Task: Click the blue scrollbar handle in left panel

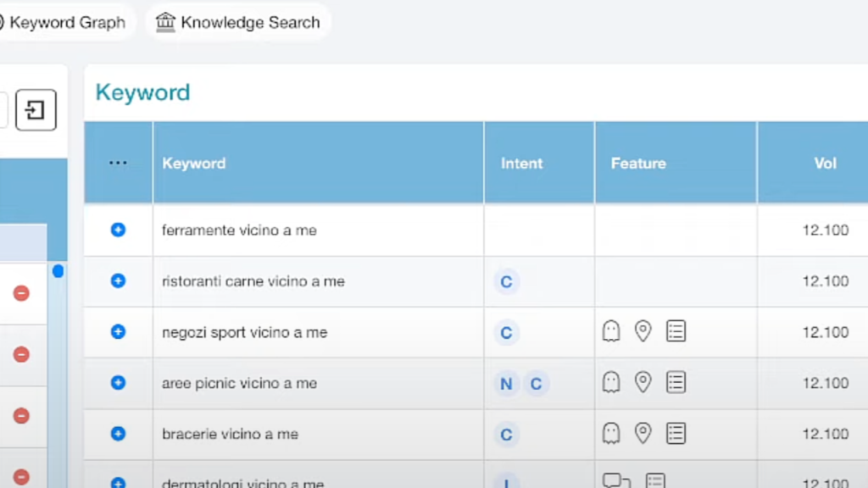Action: click(58, 271)
